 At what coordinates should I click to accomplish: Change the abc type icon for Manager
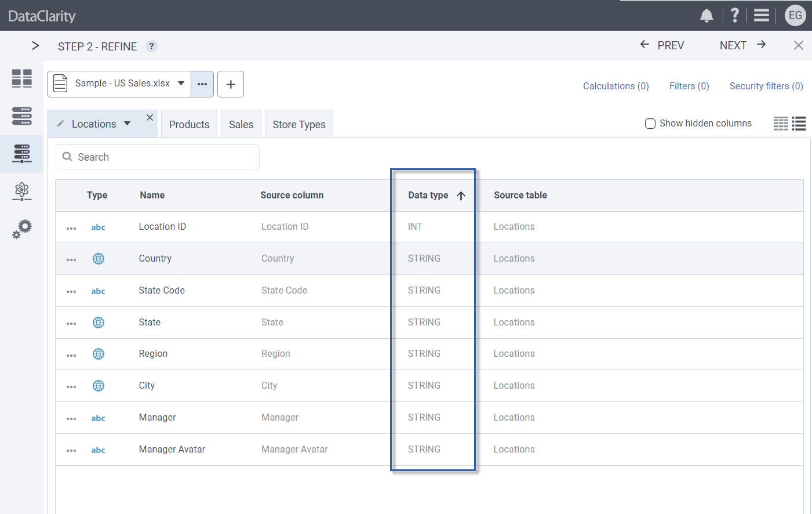click(99, 418)
